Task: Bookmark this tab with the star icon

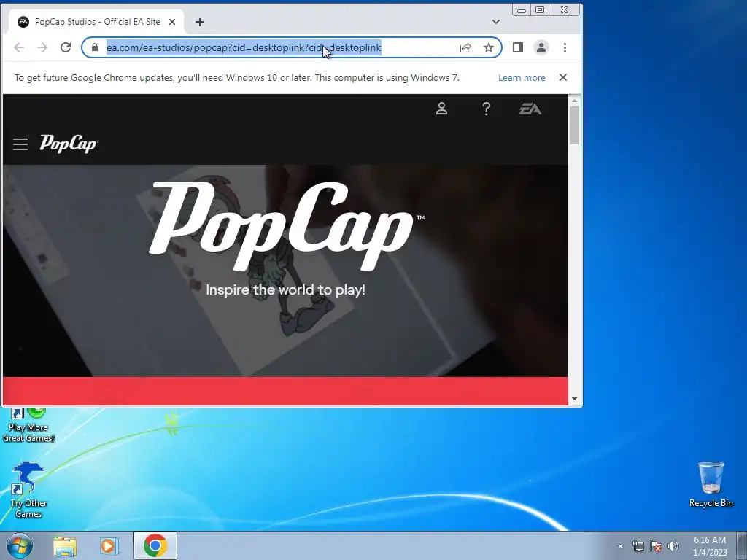Action: point(489,47)
